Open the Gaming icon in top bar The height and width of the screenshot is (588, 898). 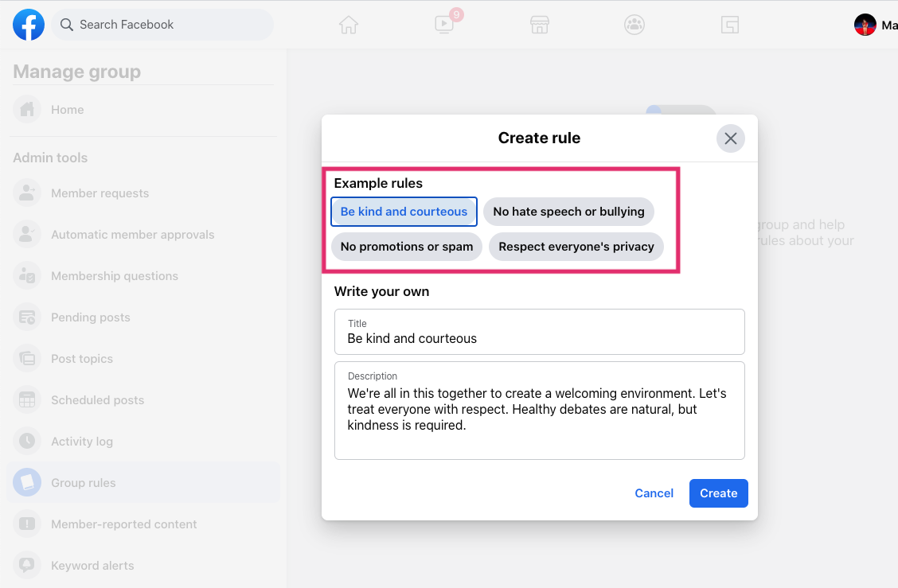coord(729,25)
